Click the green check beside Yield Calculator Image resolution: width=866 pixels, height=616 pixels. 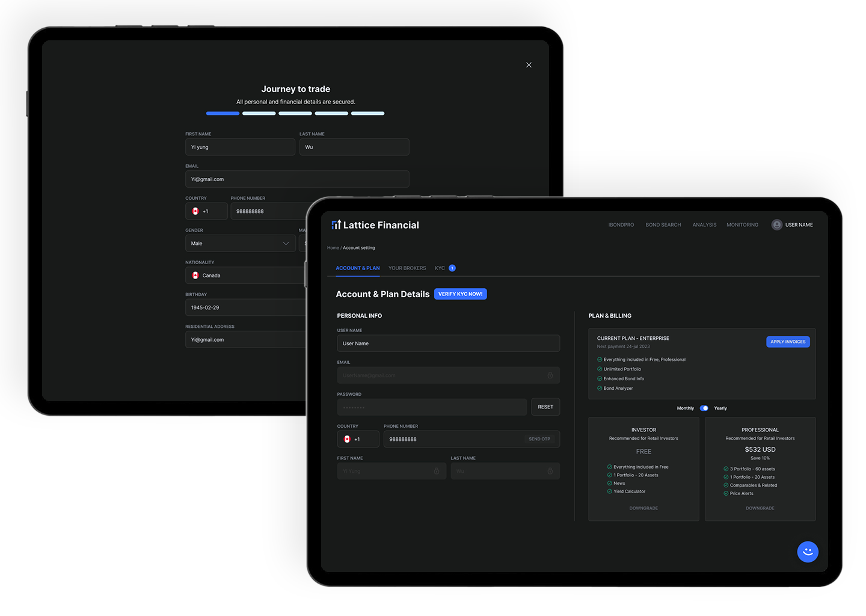pos(609,491)
